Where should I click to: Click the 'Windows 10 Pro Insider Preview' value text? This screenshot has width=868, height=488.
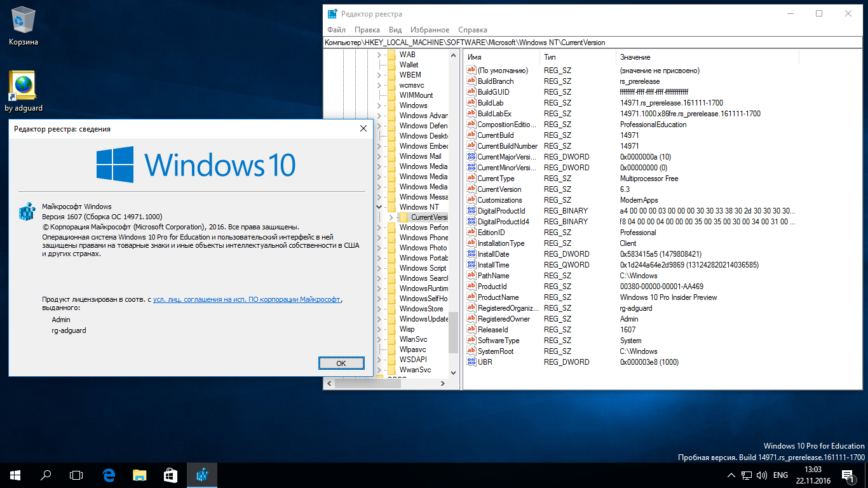(668, 297)
